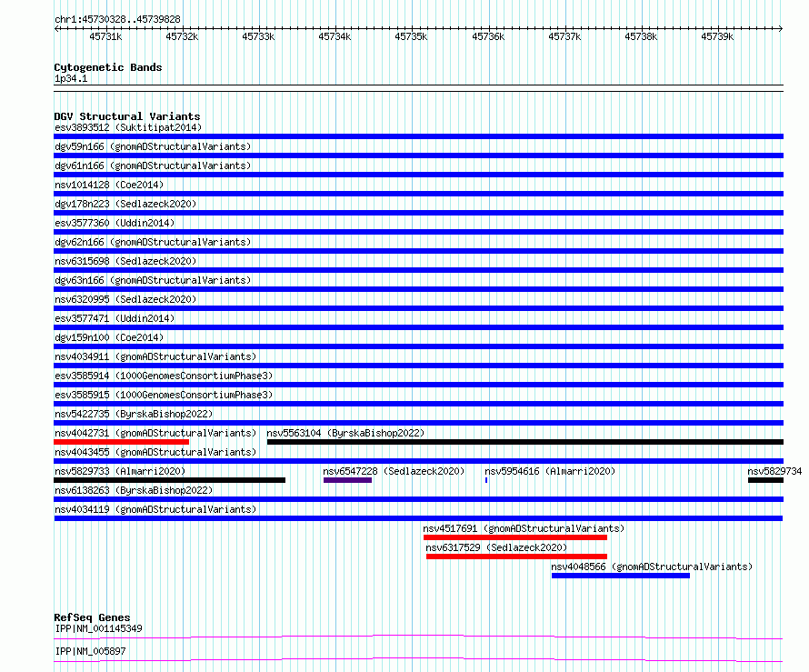
Task: Open nsv4048566 gnomAD variant label
Action: (x=652, y=567)
